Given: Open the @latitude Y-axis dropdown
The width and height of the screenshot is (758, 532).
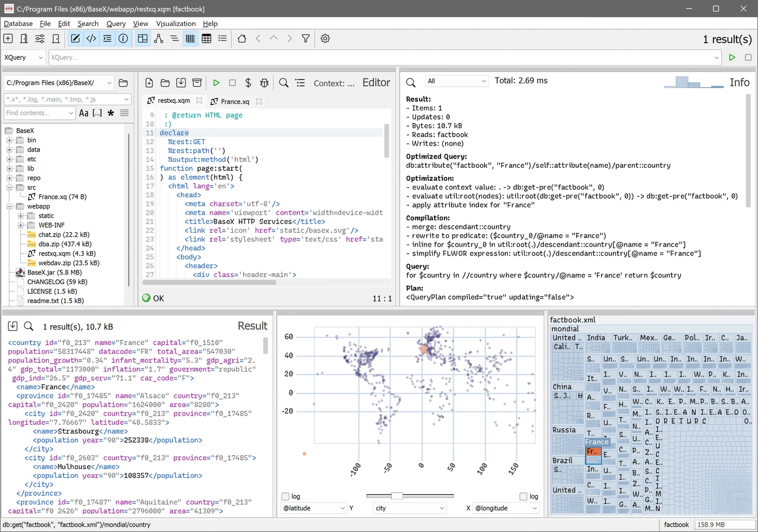Looking at the screenshot, I should click(x=314, y=508).
